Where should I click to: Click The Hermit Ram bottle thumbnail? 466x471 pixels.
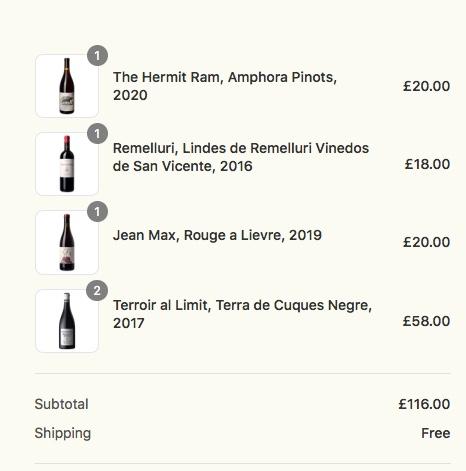67,86
